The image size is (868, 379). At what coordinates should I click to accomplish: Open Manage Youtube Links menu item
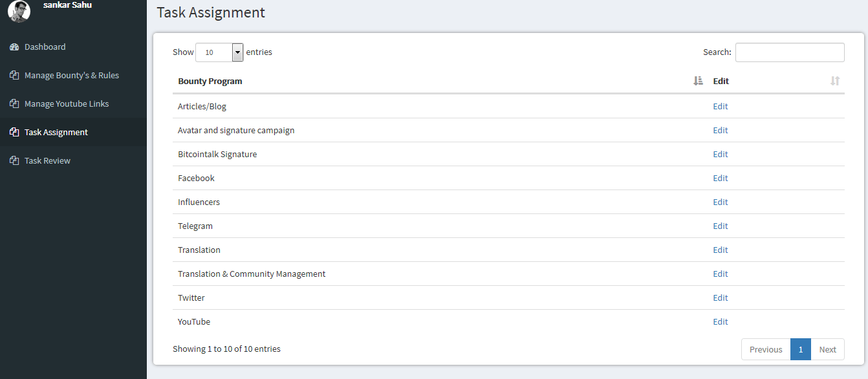click(67, 104)
